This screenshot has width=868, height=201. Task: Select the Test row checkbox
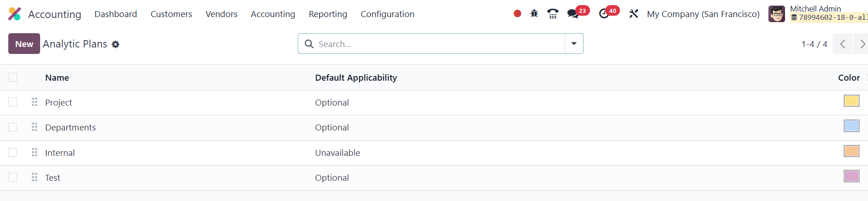[x=13, y=177]
